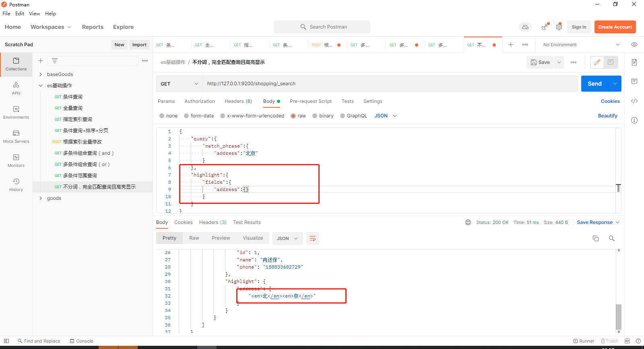Open the documentation icon in right sidebar

[x=634, y=62]
